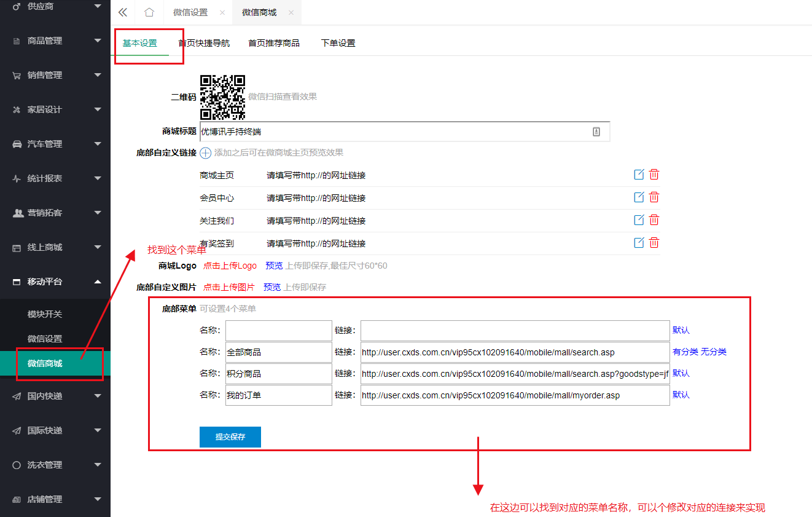Click the icon inside the 商城标题 field
This screenshot has width=812, height=517.
click(596, 132)
